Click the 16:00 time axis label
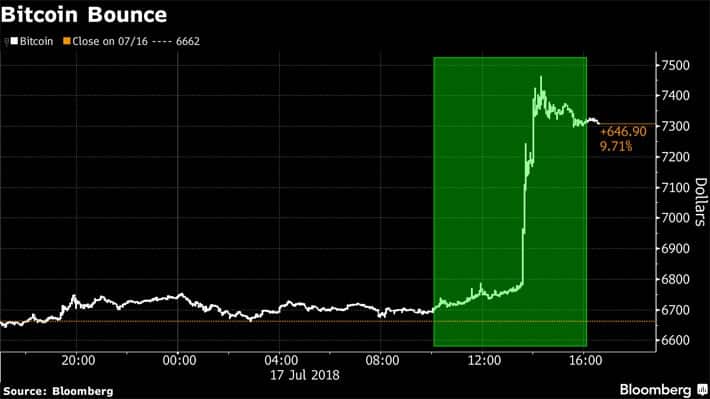 tap(585, 361)
